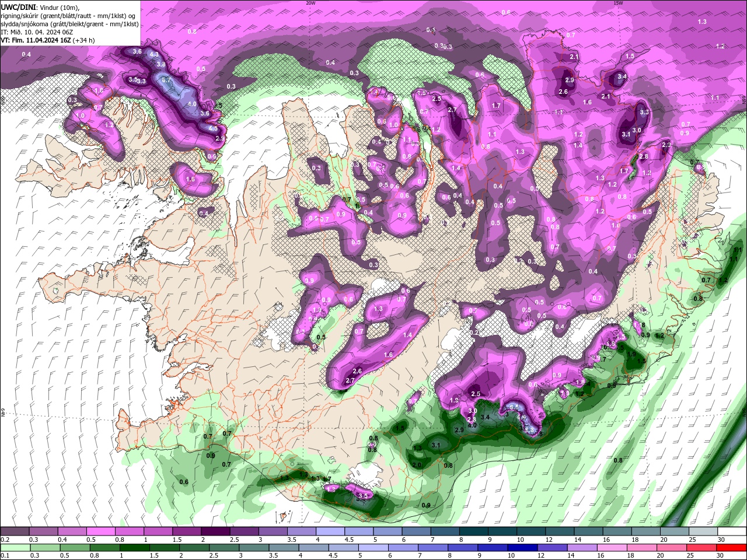This screenshot has width=747, height=560.
Task: Click the 'slydda/snjókoma' legend description line
Action: (69, 24)
